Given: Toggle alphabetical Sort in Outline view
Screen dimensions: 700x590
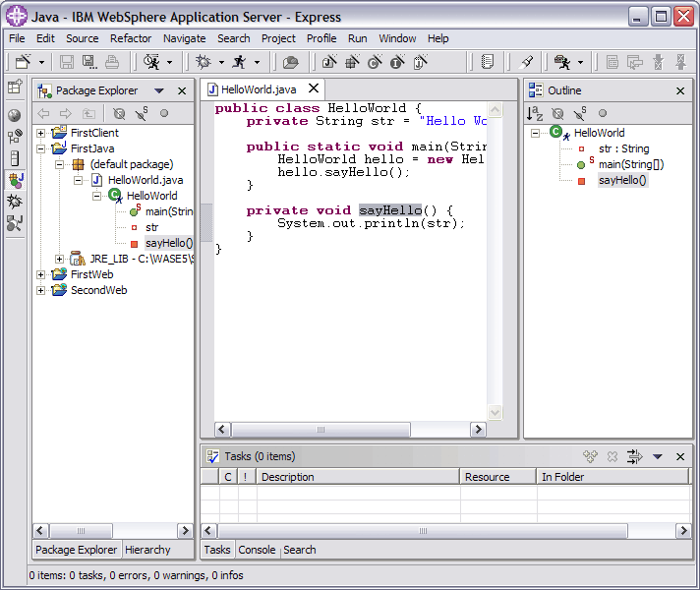Looking at the screenshot, I should click(x=535, y=113).
